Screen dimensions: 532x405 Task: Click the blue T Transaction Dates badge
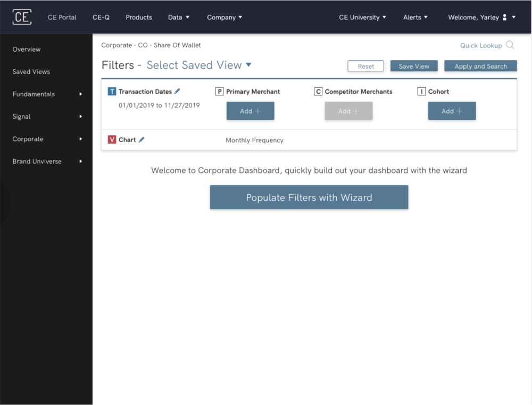tap(112, 92)
